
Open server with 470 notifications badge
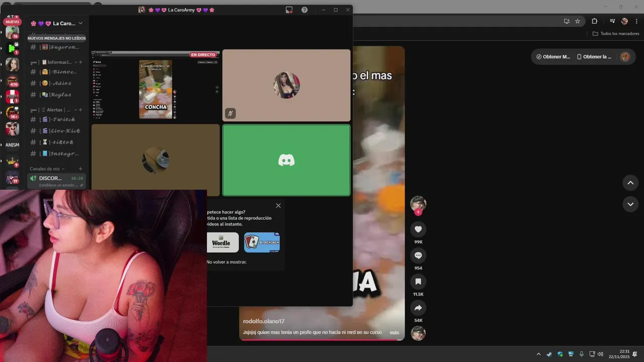12,80
